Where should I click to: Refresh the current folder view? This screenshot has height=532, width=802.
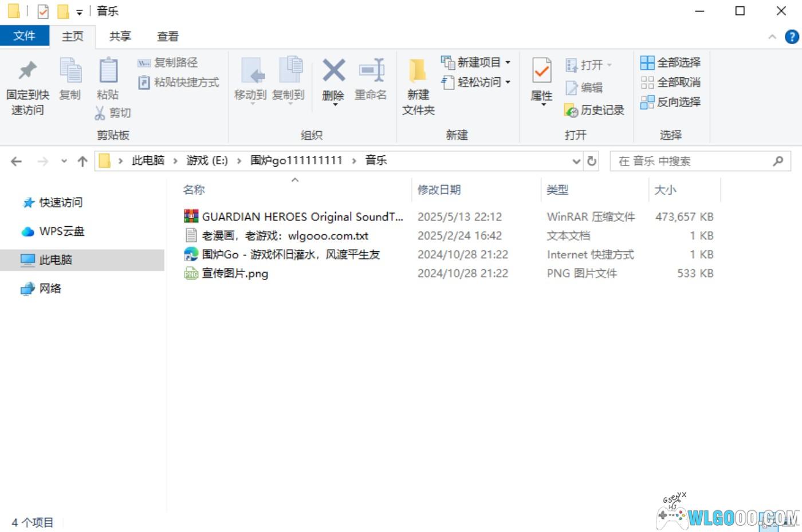(x=592, y=161)
